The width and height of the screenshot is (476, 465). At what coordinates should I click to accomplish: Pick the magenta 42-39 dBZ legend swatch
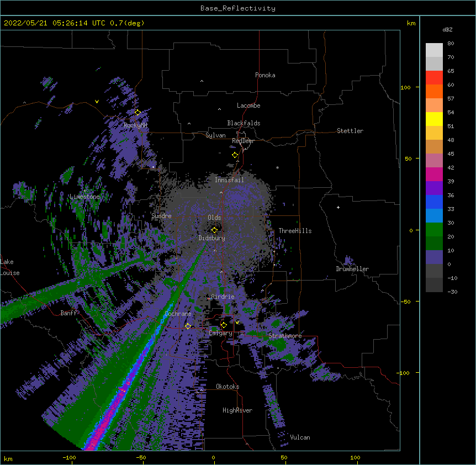tap(434, 174)
